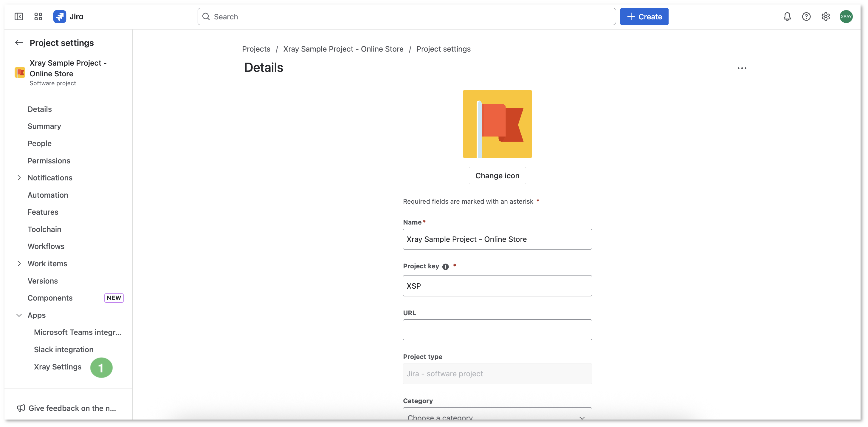Click the Work items sidebar label

pos(47,264)
